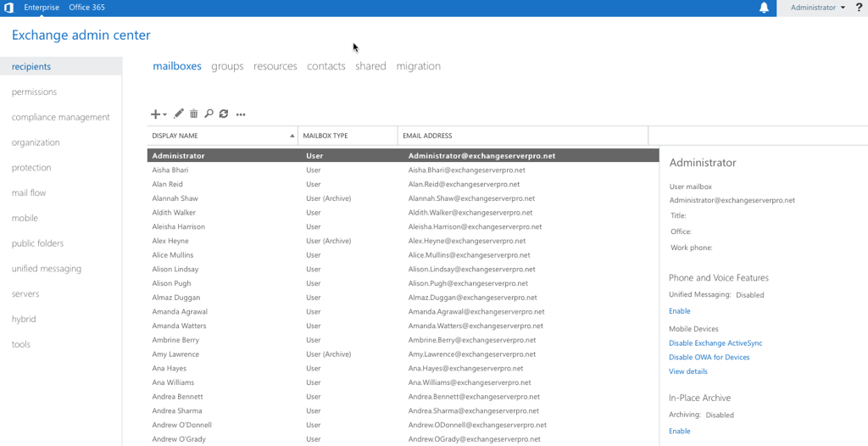This screenshot has width=868, height=446.
Task: Click Disable OWA for Devices link
Action: 709,357
